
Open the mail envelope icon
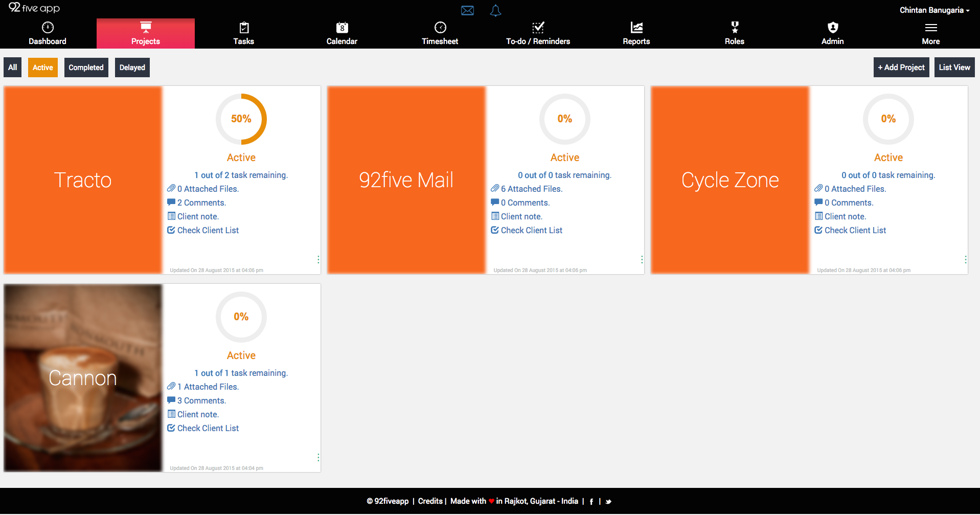(467, 11)
